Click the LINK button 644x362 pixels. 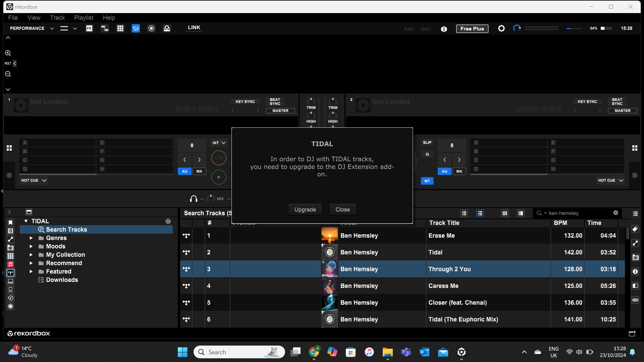(x=194, y=27)
